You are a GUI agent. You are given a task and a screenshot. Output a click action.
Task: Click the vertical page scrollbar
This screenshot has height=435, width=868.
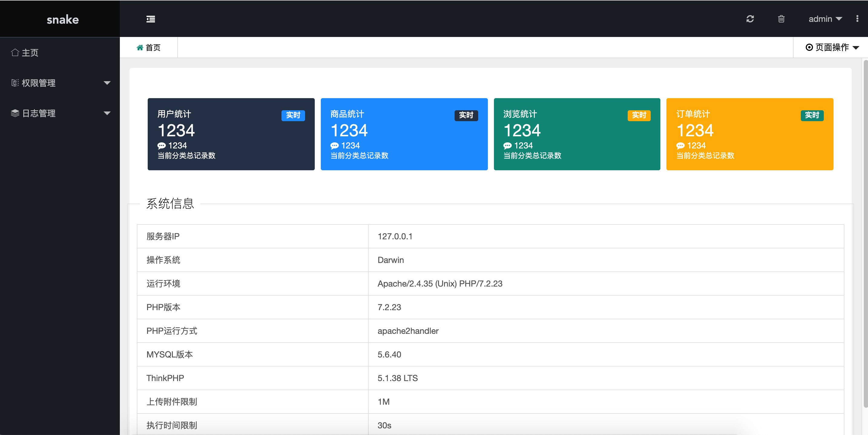point(865,233)
